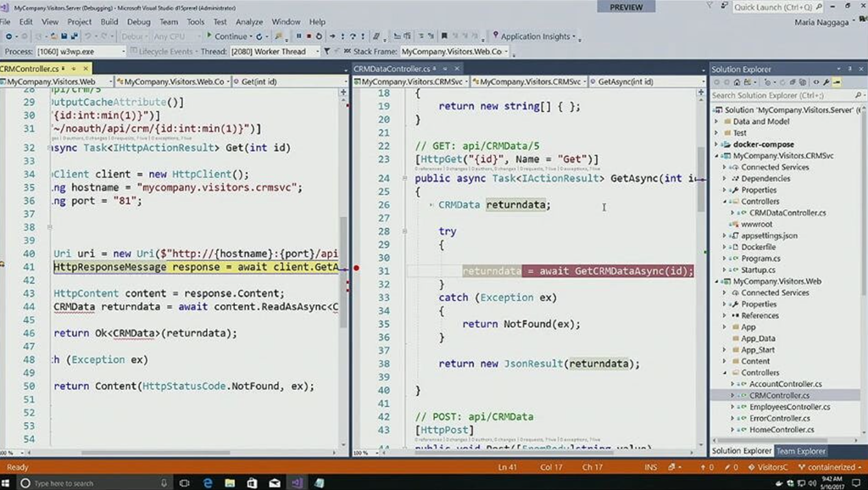Click breakpoint marker on line 31
The width and height of the screenshot is (868, 490).
click(357, 268)
